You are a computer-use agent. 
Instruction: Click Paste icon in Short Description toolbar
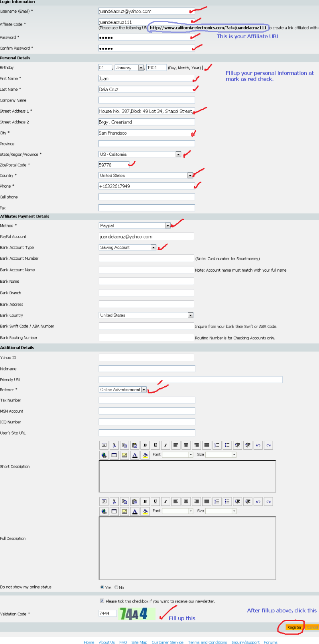(x=135, y=445)
